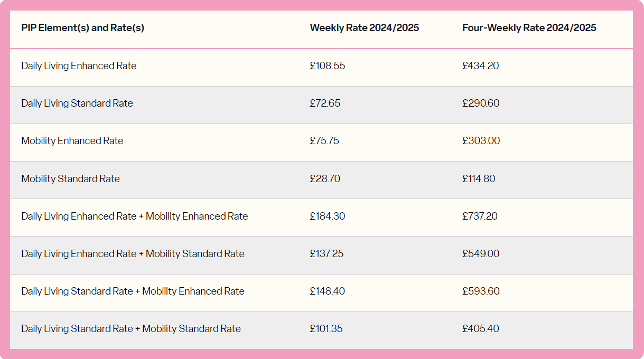Click the £72.65 weekly rate value
This screenshot has width=644, height=359.
(325, 103)
